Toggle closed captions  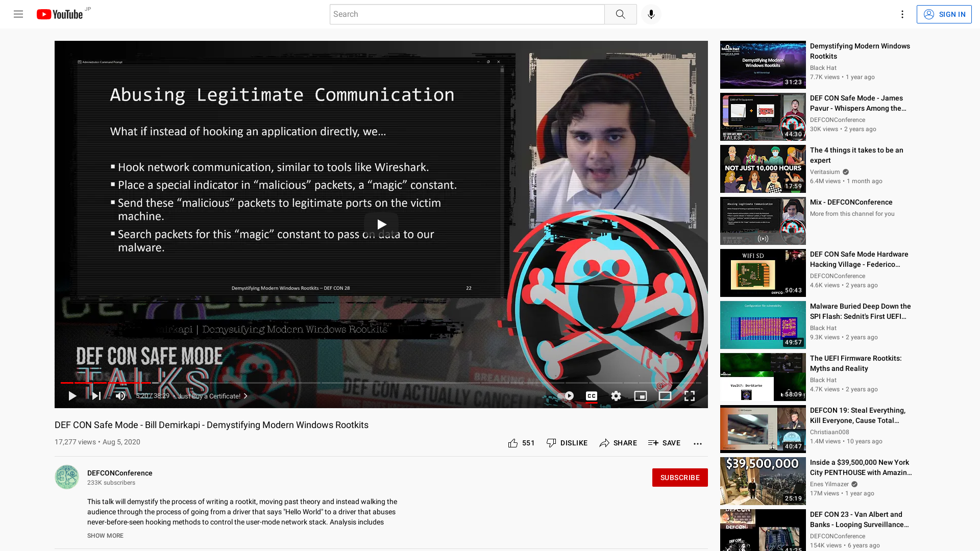point(591,396)
